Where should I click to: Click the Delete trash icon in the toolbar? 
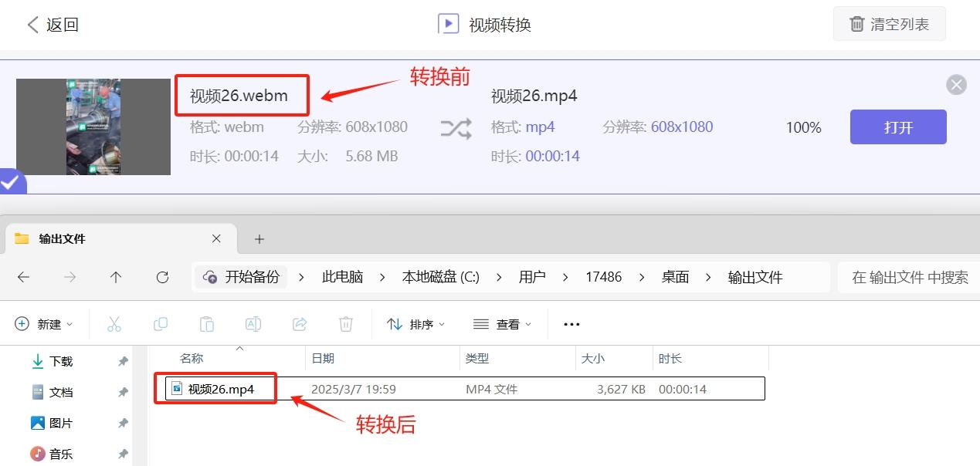[345, 323]
